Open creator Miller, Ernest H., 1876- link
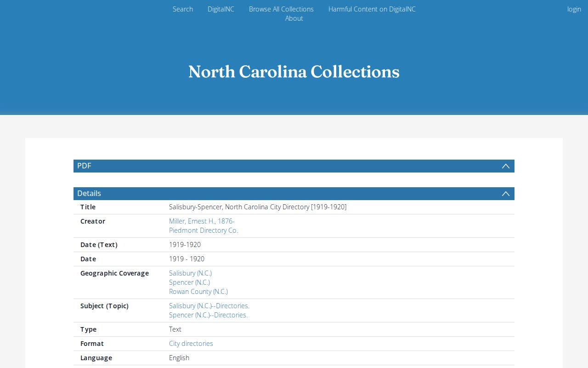 click(202, 221)
